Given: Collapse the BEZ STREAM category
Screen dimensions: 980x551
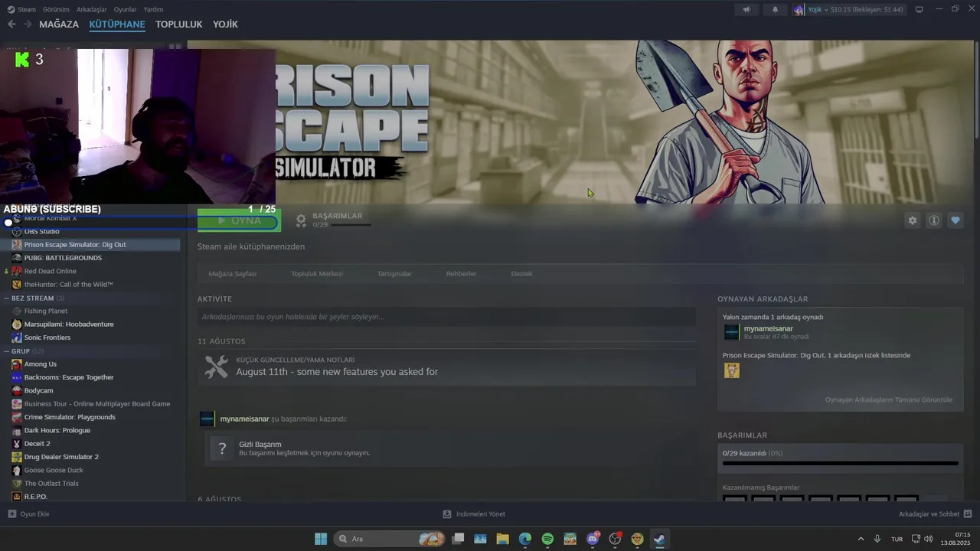Looking at the screenshot, I should click(x=7, y=298).
